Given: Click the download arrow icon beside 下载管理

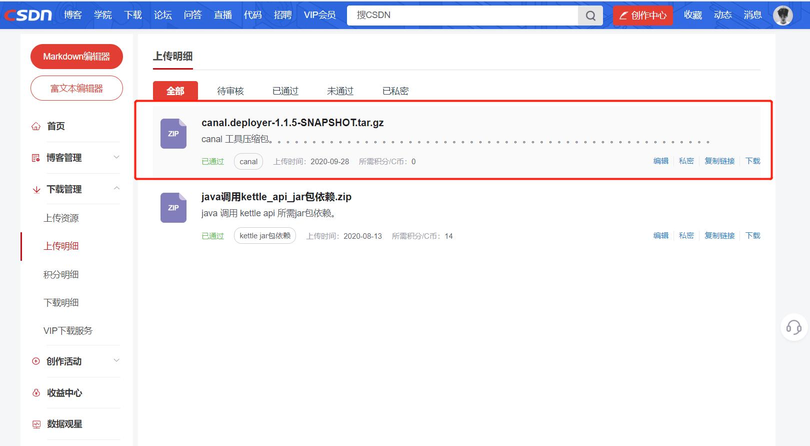Looking at the screenshot, I should click(36, 190).
